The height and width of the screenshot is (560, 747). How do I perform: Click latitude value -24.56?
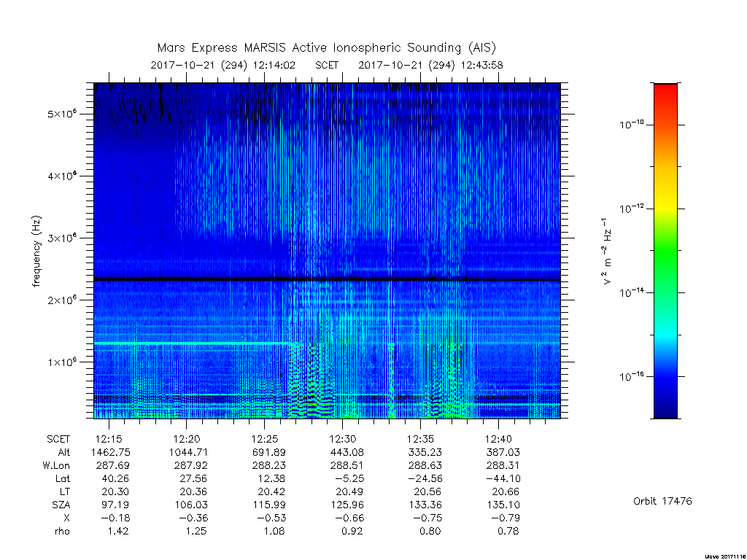point(425,478)
